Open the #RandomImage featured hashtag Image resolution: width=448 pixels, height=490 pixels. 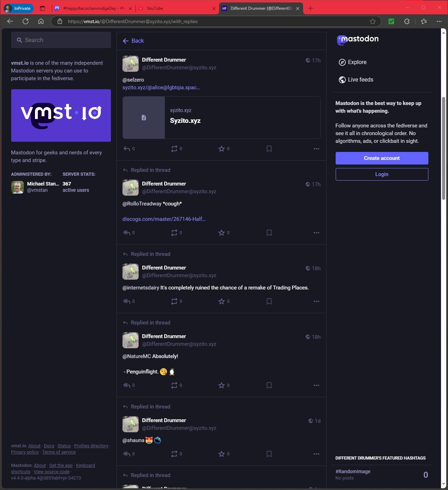353,471
